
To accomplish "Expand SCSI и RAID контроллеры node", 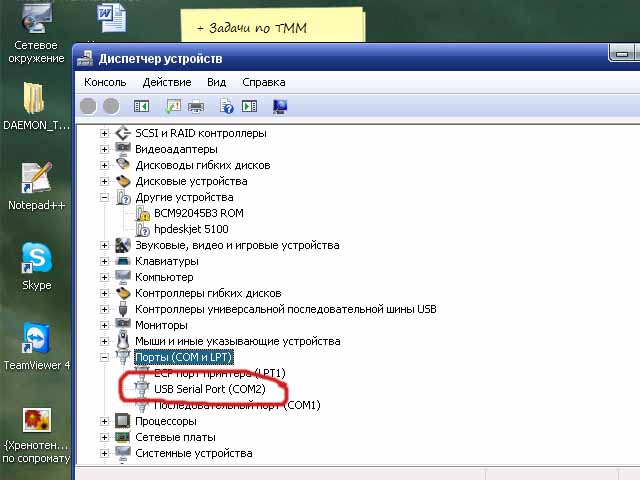I will (104, 133).
